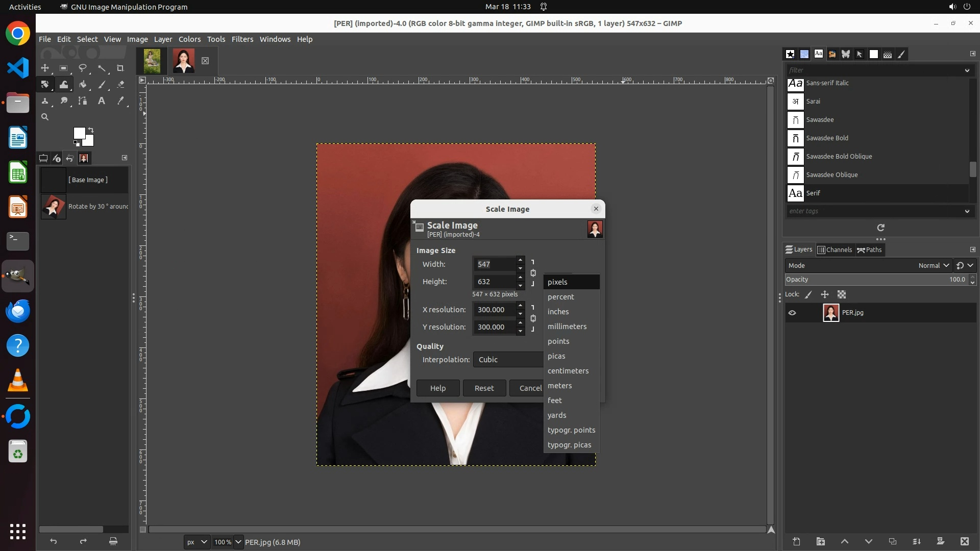The height and width of the screenshot is (551, 980).
Task: Select the Text tool
Action: [102, 101]
